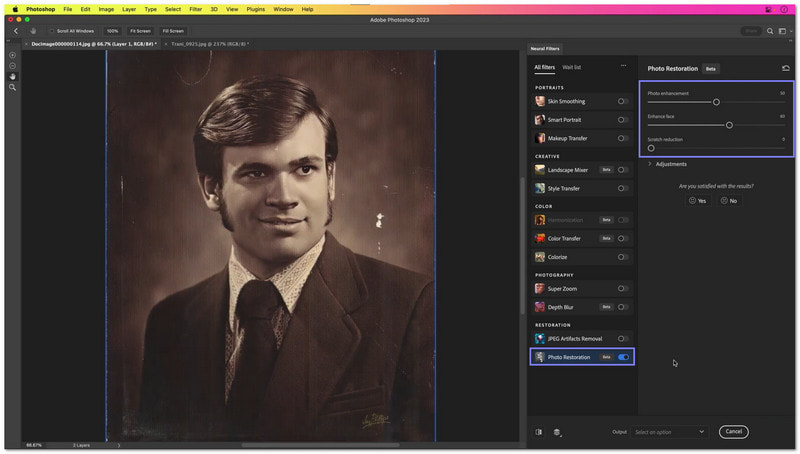Click the horizontal canvas scrollbar
Screen dimensions: 800x454
tap(320, 445)
